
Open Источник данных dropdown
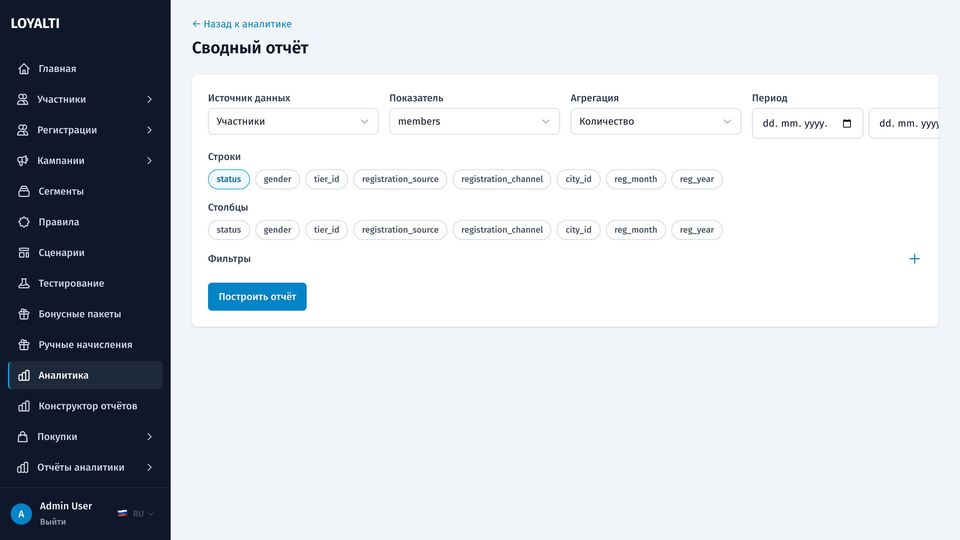click(x=293, y=121)
